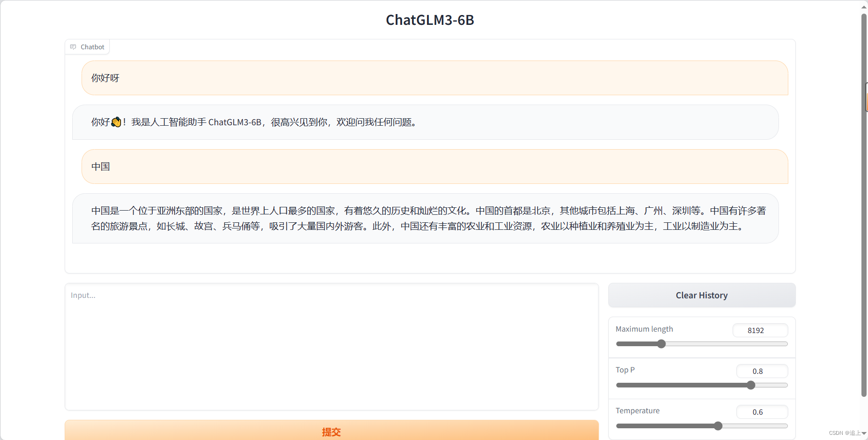Click the orange 提交 submit button
Viewport: 868px width, 440px height.
331,431
